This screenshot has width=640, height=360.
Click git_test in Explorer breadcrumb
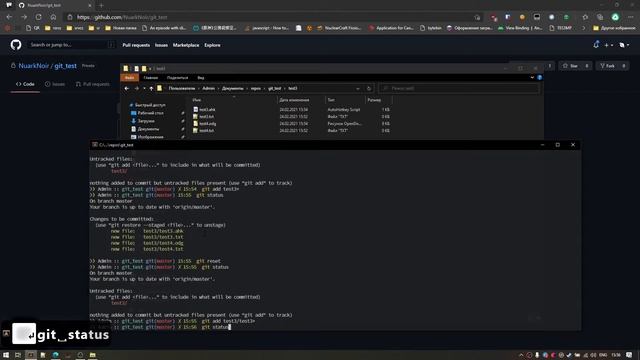[275, 88]
